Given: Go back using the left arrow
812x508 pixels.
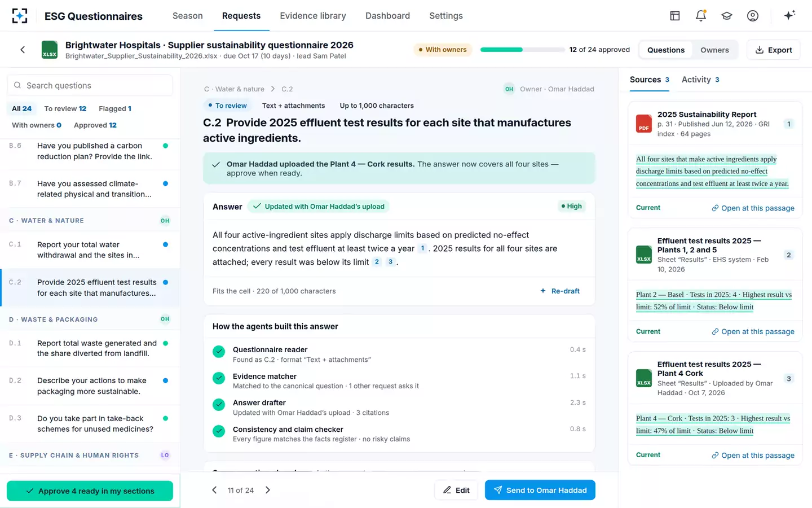Looking at the screenshot, I should [x=23, y=50].
